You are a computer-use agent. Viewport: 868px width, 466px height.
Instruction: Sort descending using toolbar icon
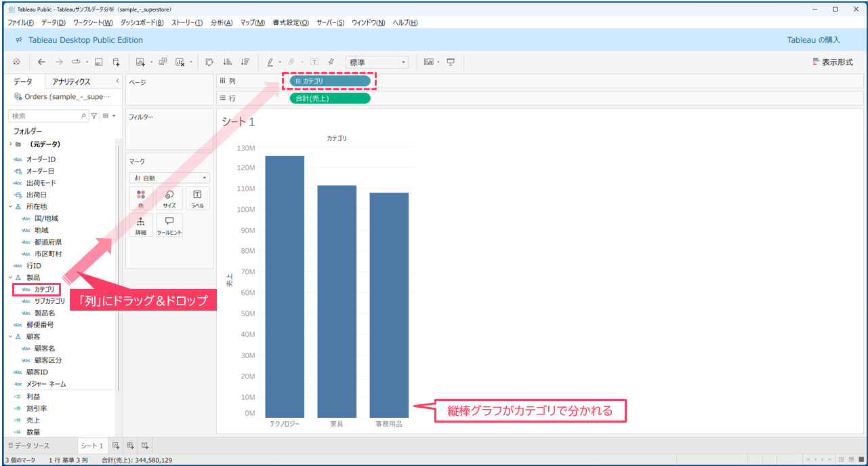pyautogui.click(x=245, y=62)
